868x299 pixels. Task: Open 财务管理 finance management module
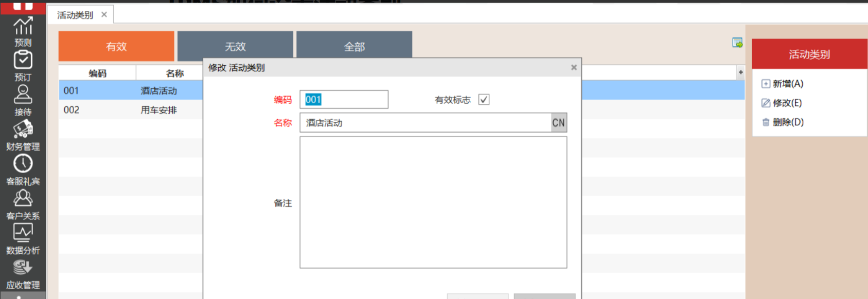tap(23, 135)
